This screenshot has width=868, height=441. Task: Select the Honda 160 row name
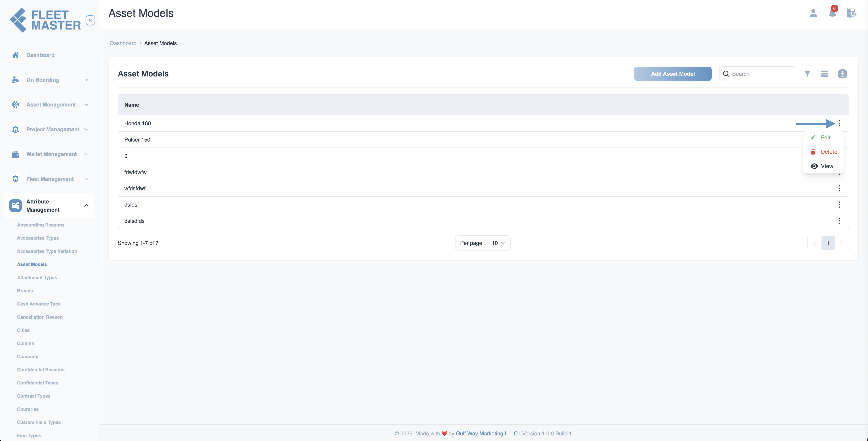coord(138,123)
